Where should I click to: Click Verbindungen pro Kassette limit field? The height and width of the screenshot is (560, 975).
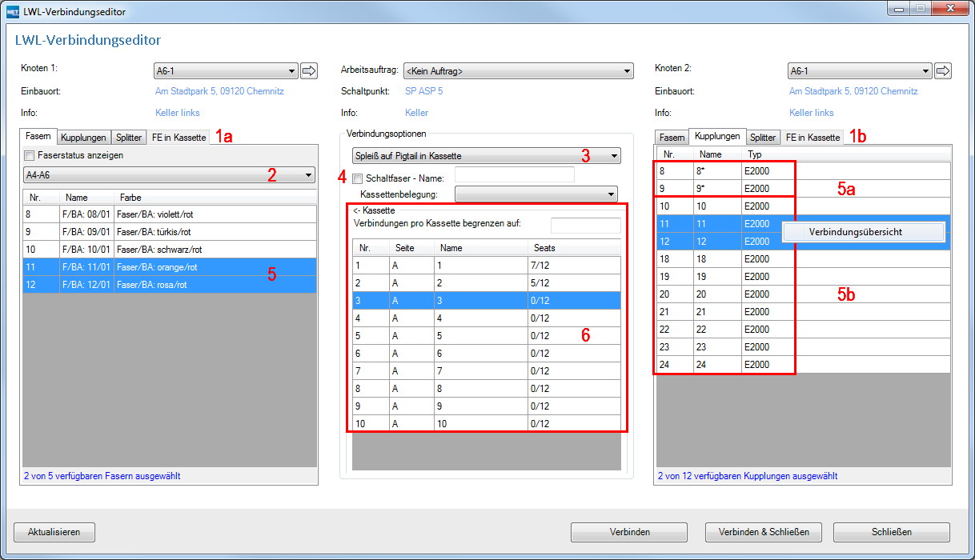tap(585, 226)
